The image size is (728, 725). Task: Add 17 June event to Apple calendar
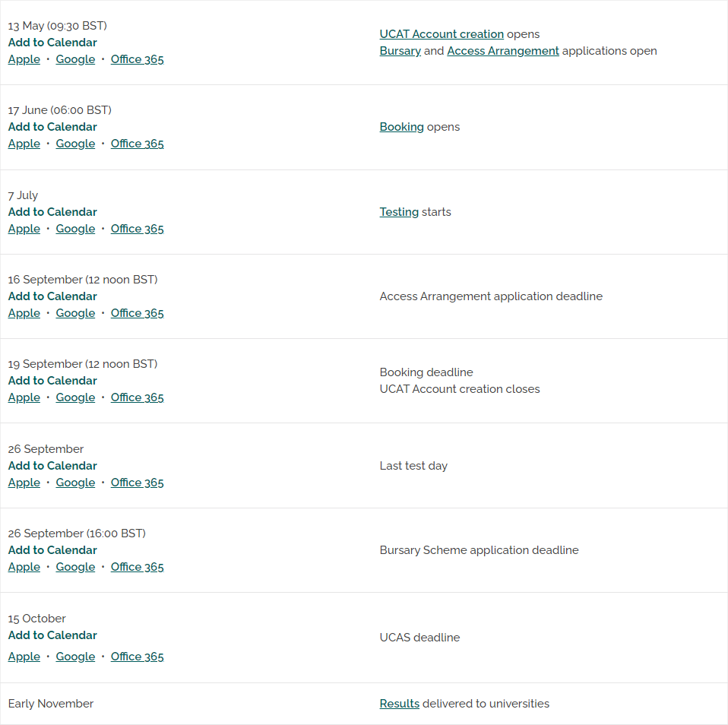click(x=24, y=144)
